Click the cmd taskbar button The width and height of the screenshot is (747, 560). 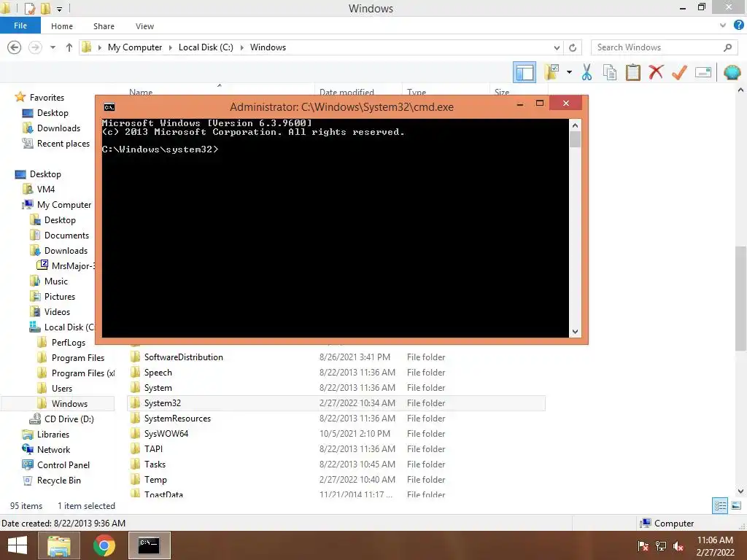149,545
